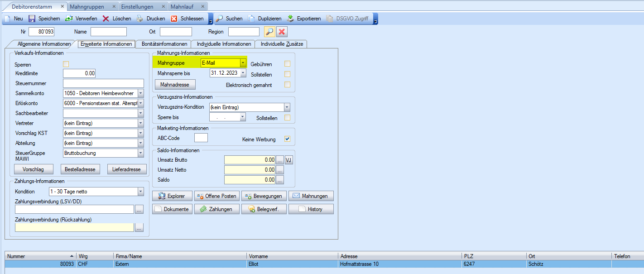Image resolution: width=644 pixels, height=274 pixels.
Task: Switch to the Mahnlauf tab
Action: [x=182, y=6]
